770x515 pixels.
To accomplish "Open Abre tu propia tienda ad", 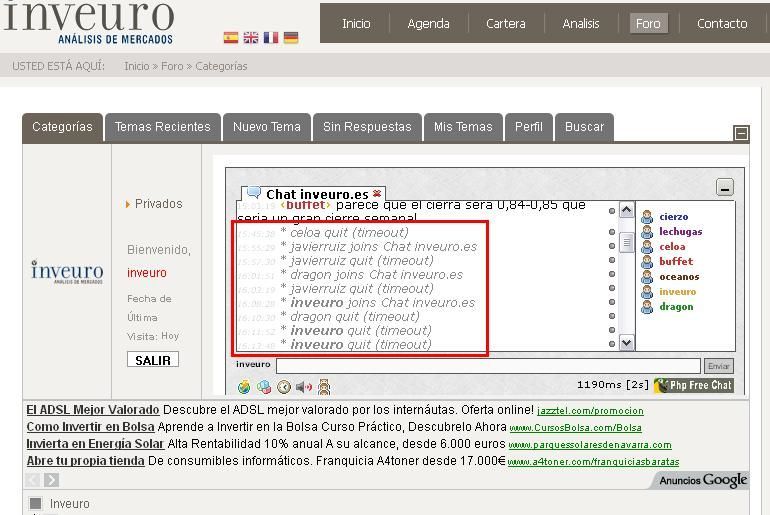I will (85, 461).
